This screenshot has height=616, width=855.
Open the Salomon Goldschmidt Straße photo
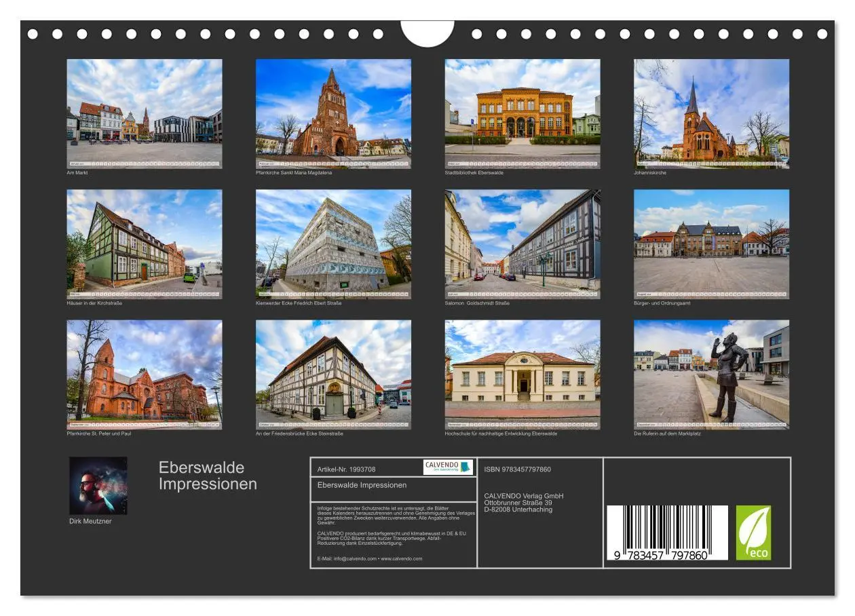[522, 244]
